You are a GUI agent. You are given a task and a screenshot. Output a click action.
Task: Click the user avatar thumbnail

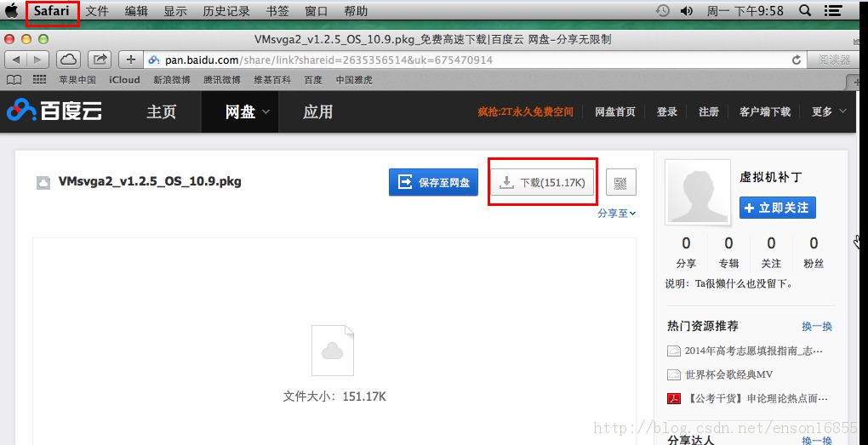698,191
